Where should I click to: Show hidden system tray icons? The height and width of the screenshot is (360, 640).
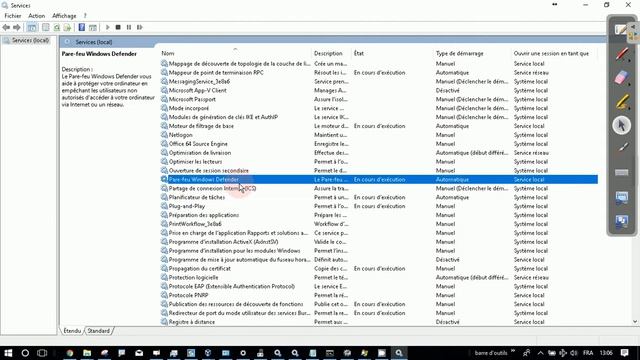click(540, 353)
